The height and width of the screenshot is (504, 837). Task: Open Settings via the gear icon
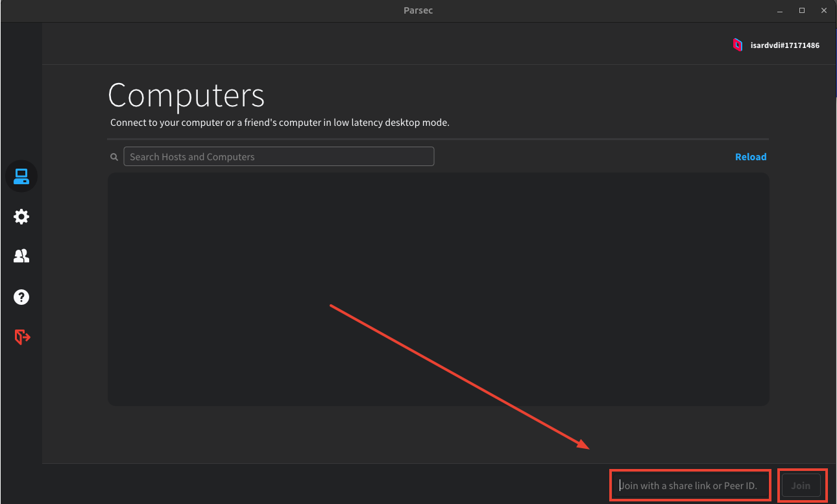[21, 217]
